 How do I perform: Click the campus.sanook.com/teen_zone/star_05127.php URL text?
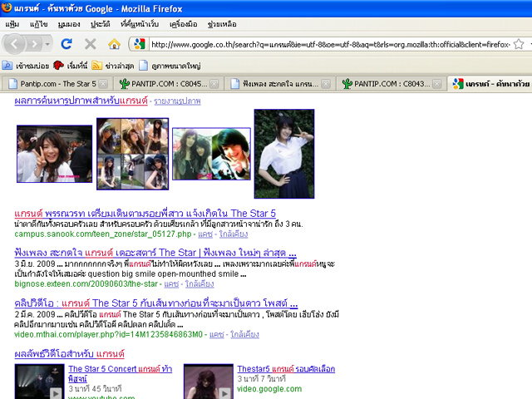pyautogui.click(x=103, y=234)
